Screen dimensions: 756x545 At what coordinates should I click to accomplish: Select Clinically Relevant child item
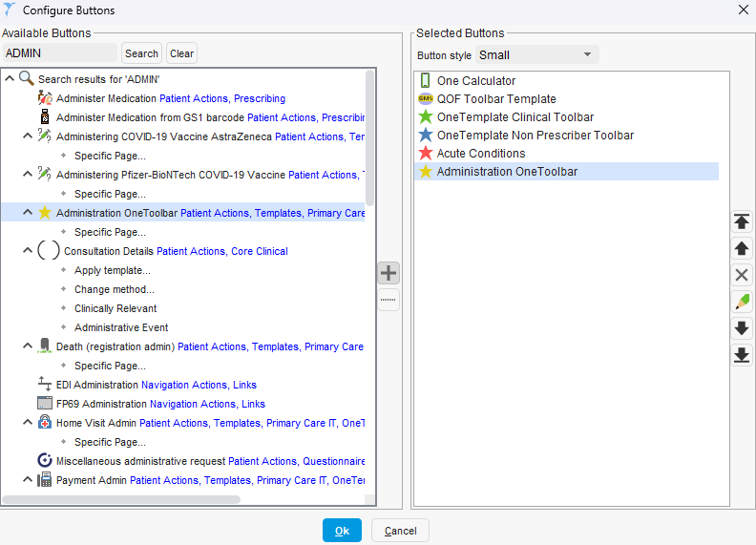pyautogui.click(x=115, y=308)
